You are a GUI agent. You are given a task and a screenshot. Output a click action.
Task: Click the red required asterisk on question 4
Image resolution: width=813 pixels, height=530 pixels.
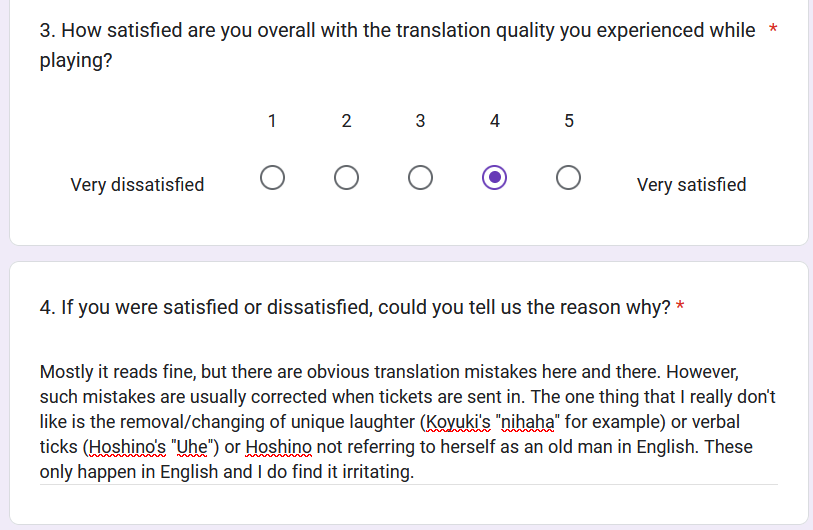click(681, 307)
